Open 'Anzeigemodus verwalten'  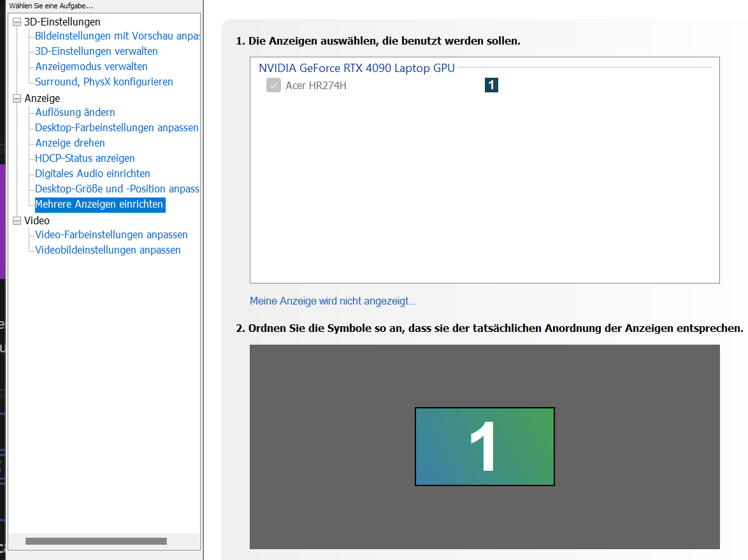click(90, 66)
